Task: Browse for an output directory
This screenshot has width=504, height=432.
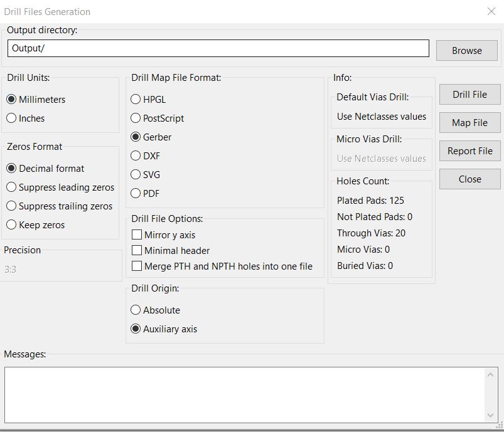Action: pyautogui.click(x=466, y=50)
